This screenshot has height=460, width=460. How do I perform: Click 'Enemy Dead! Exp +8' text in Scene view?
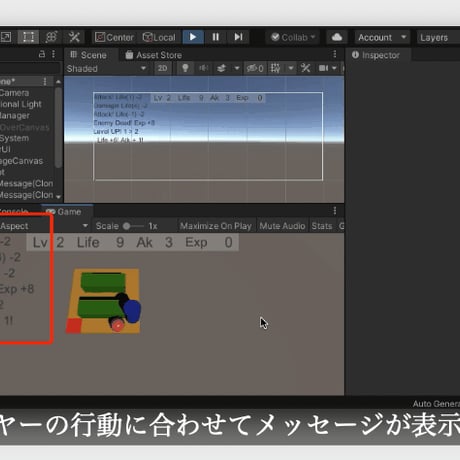tap(124, 123)
